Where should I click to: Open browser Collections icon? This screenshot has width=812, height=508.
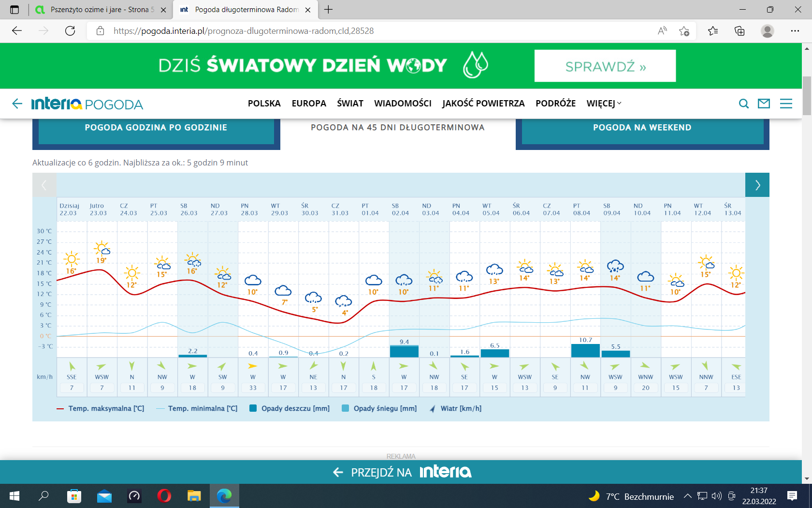pyautogui.click(x=739, y=31)
